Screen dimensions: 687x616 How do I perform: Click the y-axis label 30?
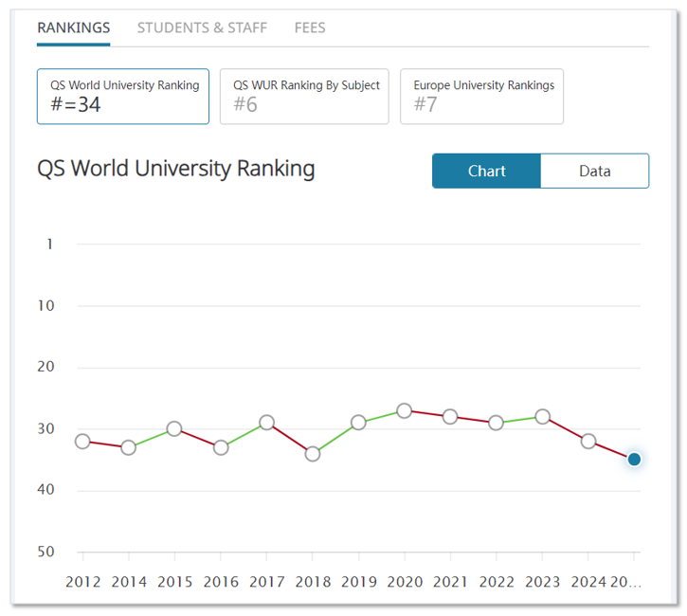tap(46, 429)
